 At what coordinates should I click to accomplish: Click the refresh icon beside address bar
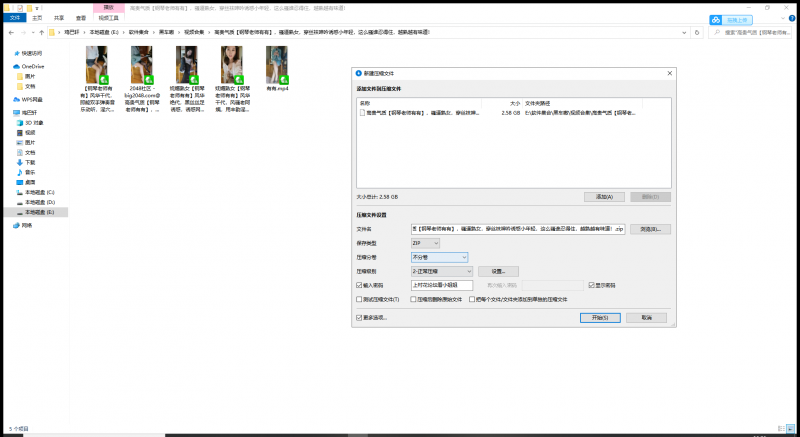tap(699, 33)
